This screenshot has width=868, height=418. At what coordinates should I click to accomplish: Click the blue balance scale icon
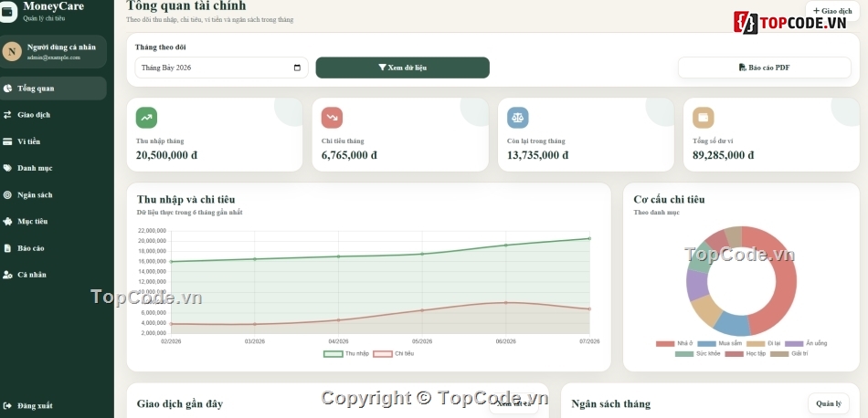coord(517,118)
